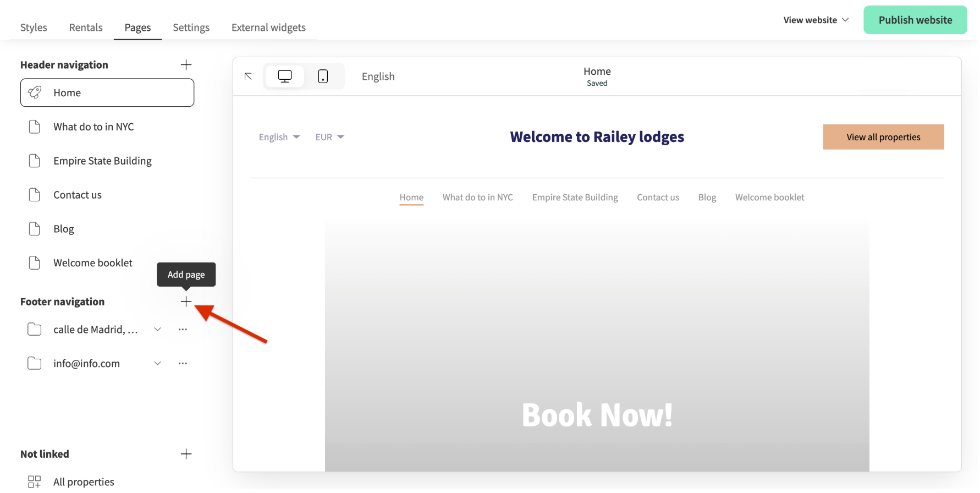
Task: Add a page to Footer navigation
Action: pyautogui.click(x=186, y=302)
